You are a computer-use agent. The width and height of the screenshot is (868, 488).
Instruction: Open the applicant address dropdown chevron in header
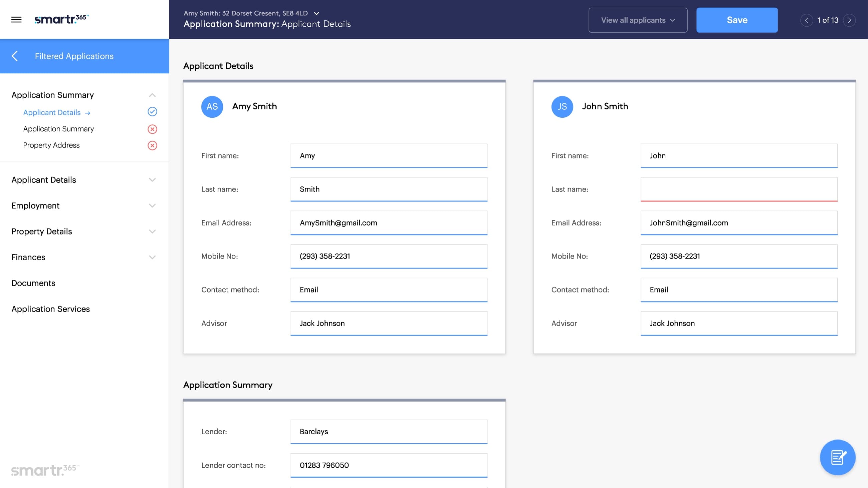point(316,13)
